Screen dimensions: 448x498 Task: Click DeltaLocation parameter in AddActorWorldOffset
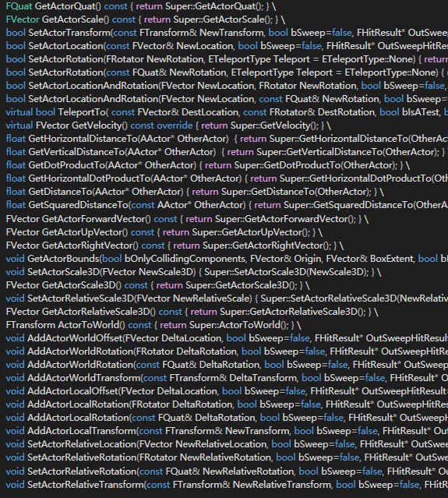(x=192, y=338)
